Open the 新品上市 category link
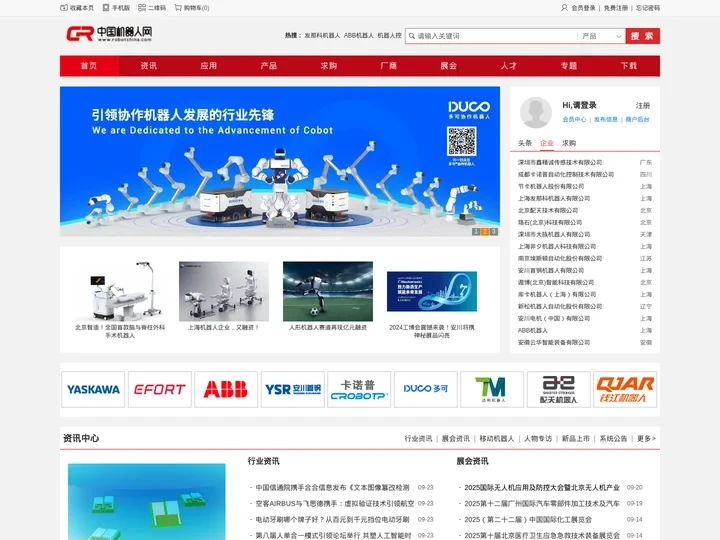This screenshot has width=720, height=540. [x=576, y=439]
